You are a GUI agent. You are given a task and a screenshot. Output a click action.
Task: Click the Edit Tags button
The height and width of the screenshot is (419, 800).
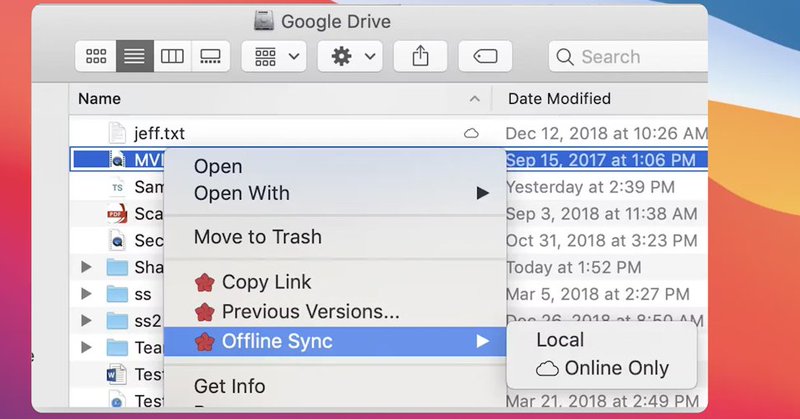[x=485, y=56]
